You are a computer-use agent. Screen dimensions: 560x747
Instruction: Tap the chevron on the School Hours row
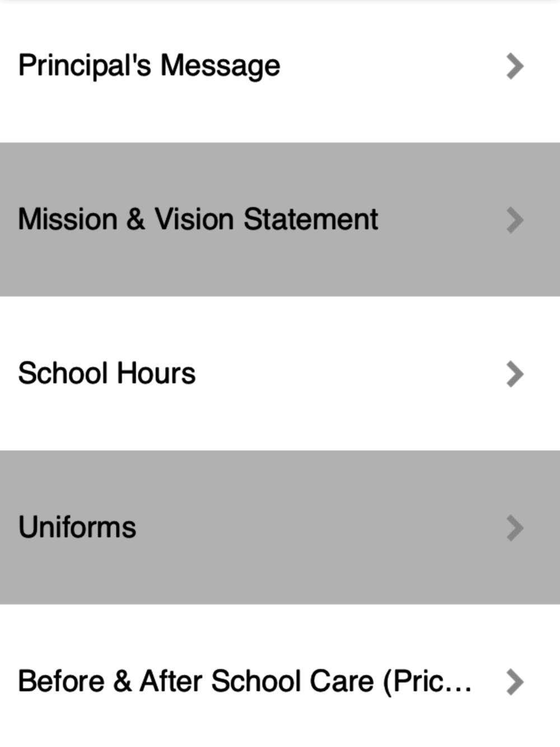[515, 374]
